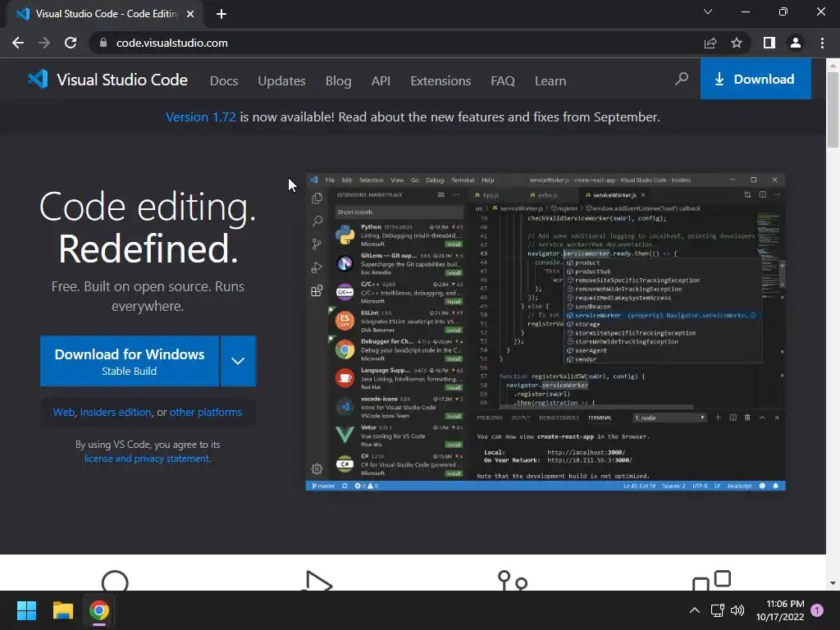This screenshot has width=840, height=630.
Task: Click the Version 1.72 link
Action: point(201,116)
